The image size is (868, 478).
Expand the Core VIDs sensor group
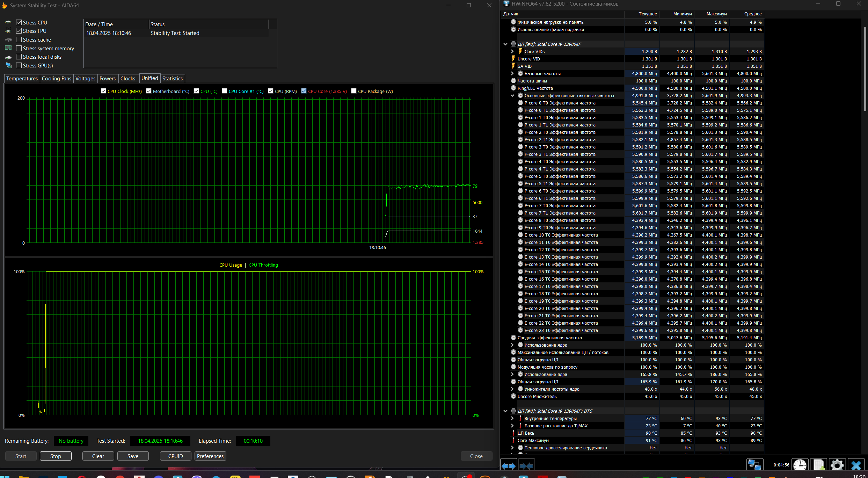[512, 52]
